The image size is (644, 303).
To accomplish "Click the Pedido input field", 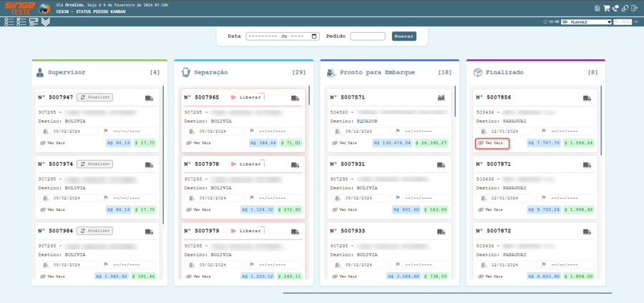I will click(367, 36).
